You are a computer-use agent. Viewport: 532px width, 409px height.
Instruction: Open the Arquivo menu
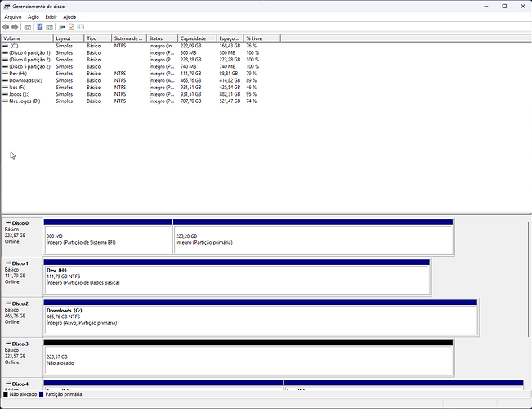tap(13, 16)
